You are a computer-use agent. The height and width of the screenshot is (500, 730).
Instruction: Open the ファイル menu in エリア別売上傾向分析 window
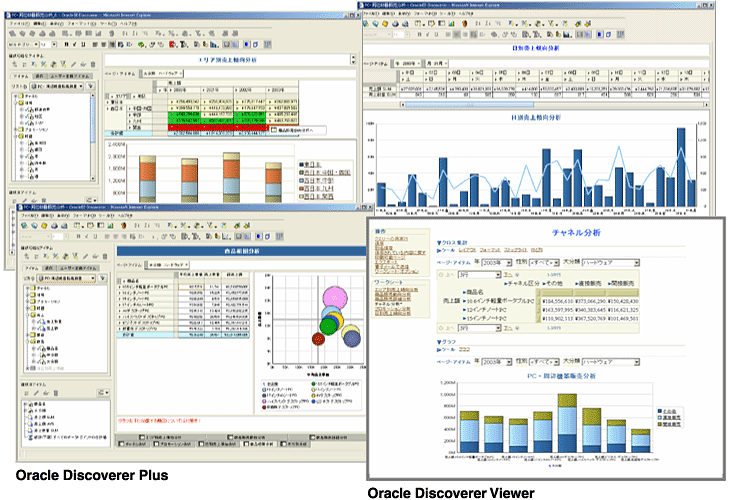pyautogui.click(x=19, y=23)
